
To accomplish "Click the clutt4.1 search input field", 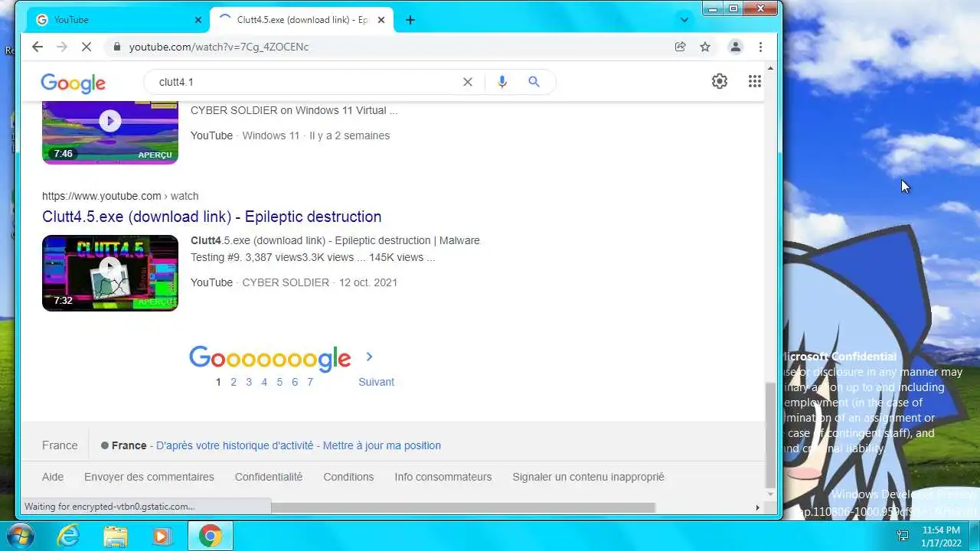I will [305, 82].
